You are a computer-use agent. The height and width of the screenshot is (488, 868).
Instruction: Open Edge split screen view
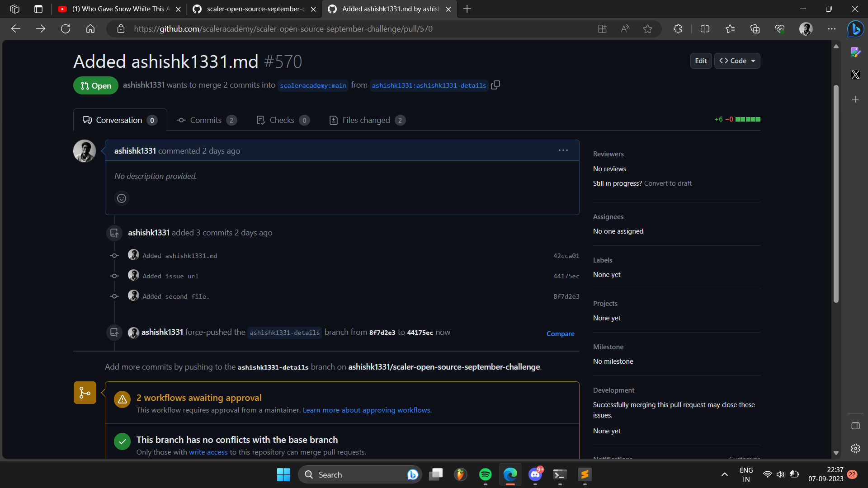tap(705, 28)
